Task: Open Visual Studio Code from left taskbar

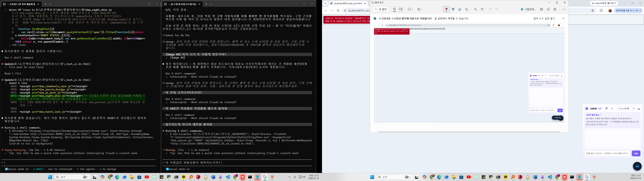Action: 228,177
